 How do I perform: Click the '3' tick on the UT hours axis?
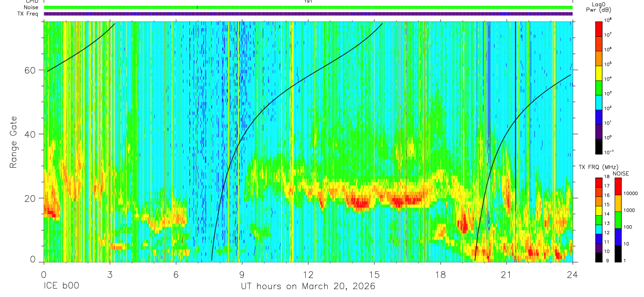(x=110, y=274)
